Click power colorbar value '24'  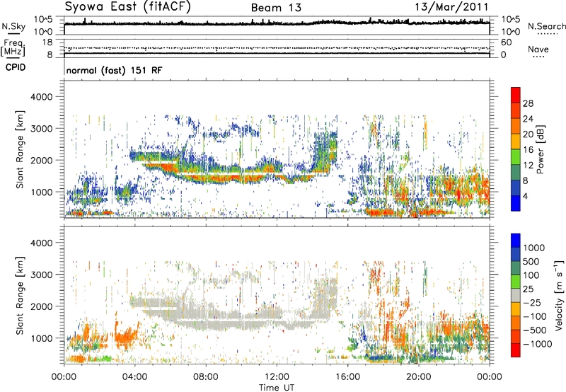[x=528, y=119]
